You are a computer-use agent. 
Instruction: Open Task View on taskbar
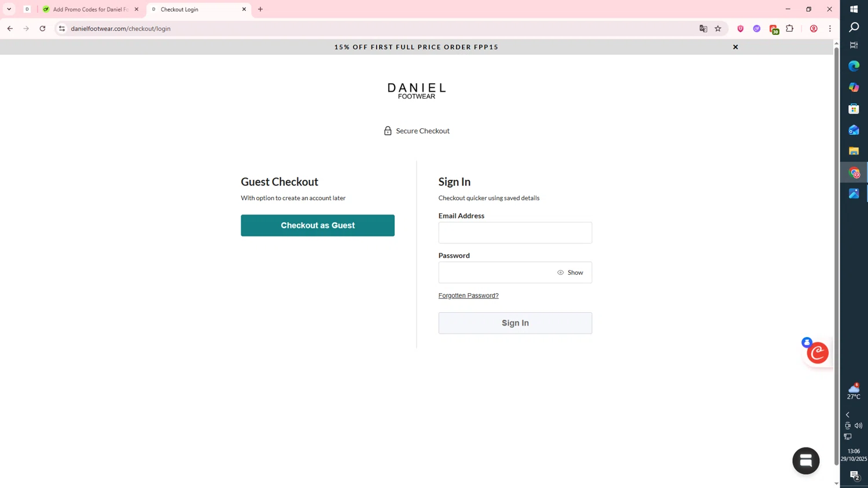[x=854, y=45]
